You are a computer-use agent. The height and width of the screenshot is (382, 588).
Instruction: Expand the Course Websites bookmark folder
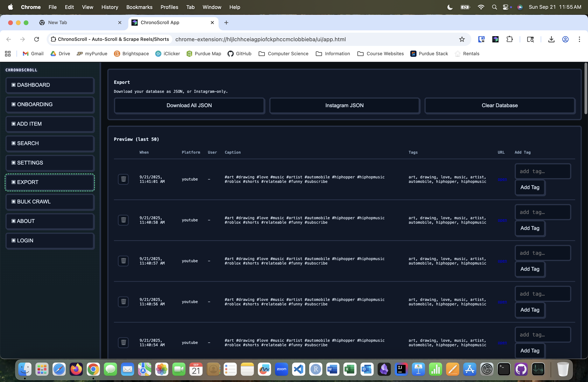pyautogui.click(x=381, y=54)
